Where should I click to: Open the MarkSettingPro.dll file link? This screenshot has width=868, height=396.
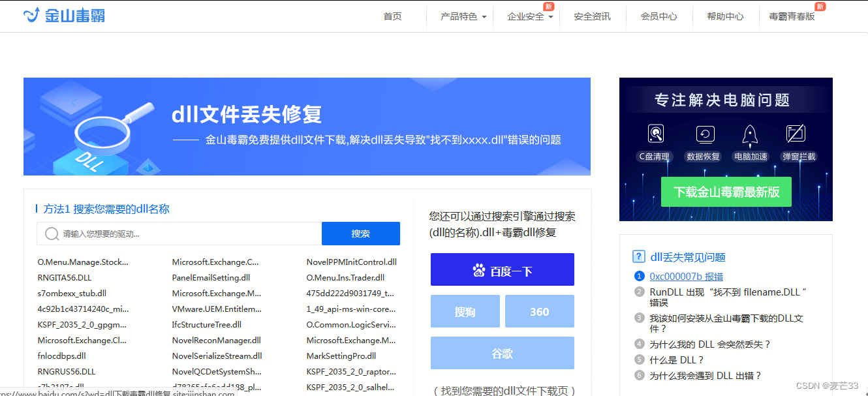341,356
